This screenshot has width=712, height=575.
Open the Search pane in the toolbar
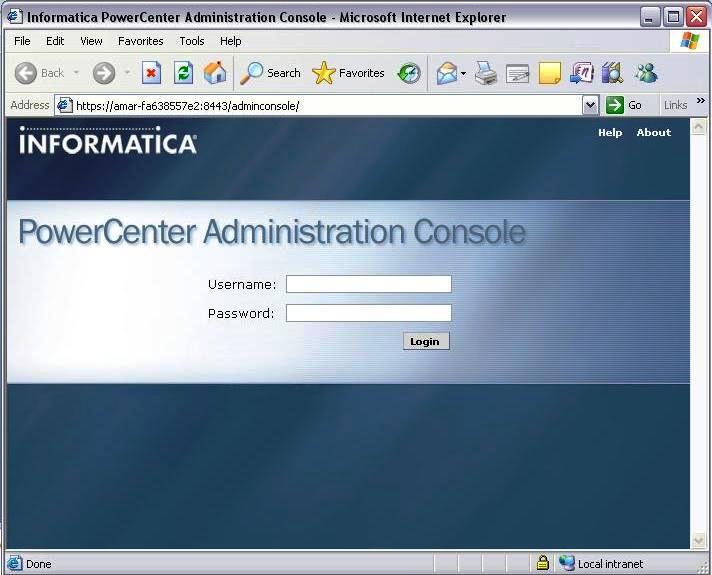click(270, 73)
